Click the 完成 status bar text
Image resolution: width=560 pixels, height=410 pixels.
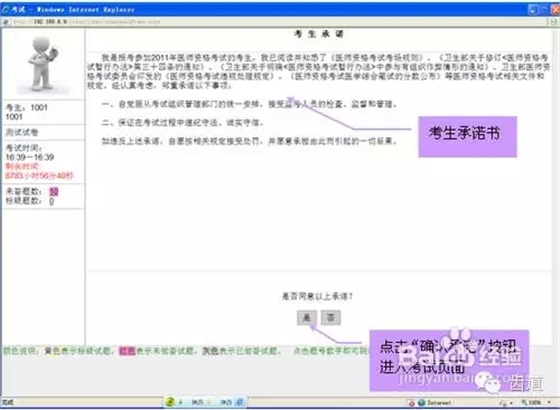coord(8,402)
